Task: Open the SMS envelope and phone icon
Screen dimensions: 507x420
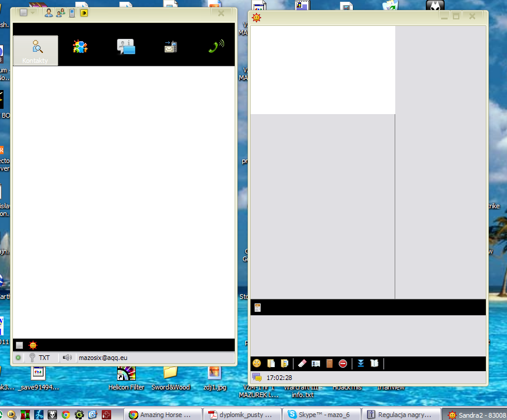Action: (171, 47)
